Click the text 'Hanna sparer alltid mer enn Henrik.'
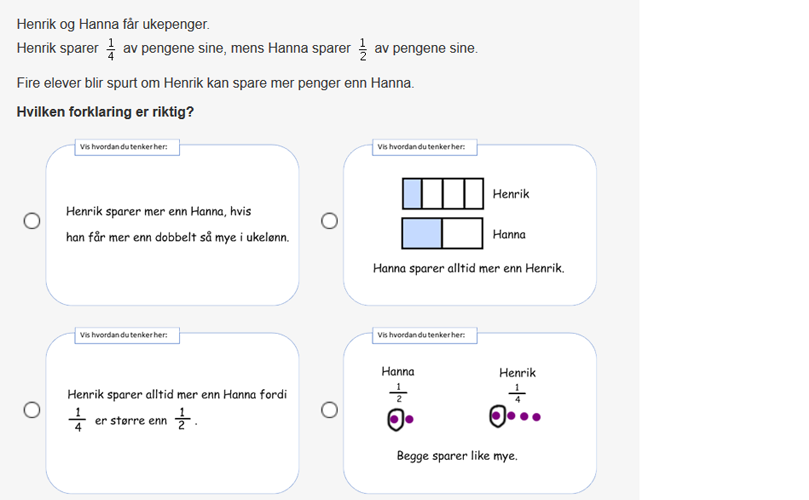The image size is (809, 500). pyautogui.click(x=468, y=268)
